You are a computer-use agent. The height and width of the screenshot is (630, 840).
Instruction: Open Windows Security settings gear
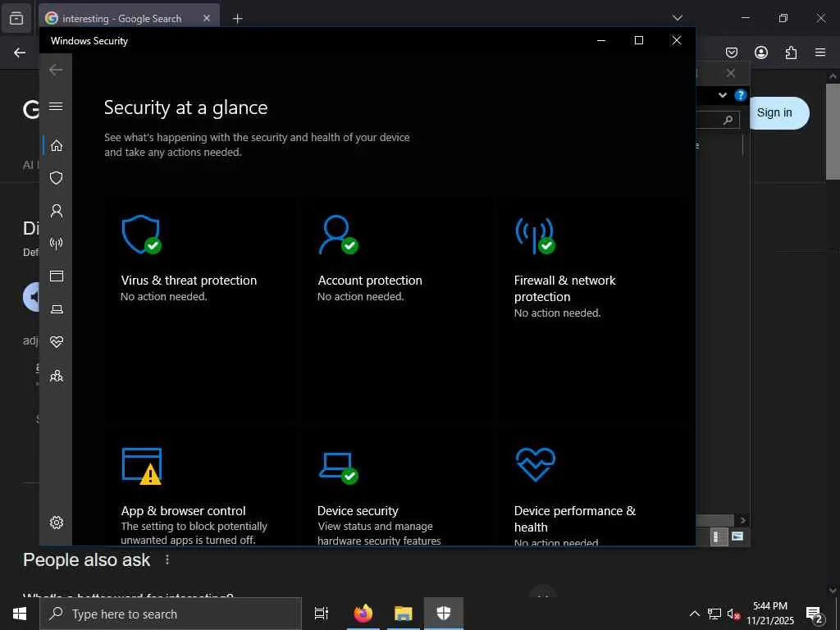(57, 523)
